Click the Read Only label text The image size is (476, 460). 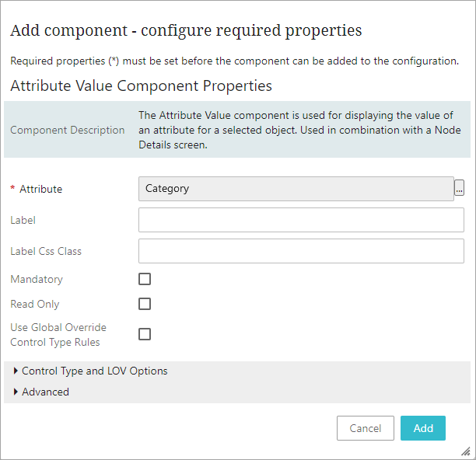pyautogui.click(x=35, y=304)
